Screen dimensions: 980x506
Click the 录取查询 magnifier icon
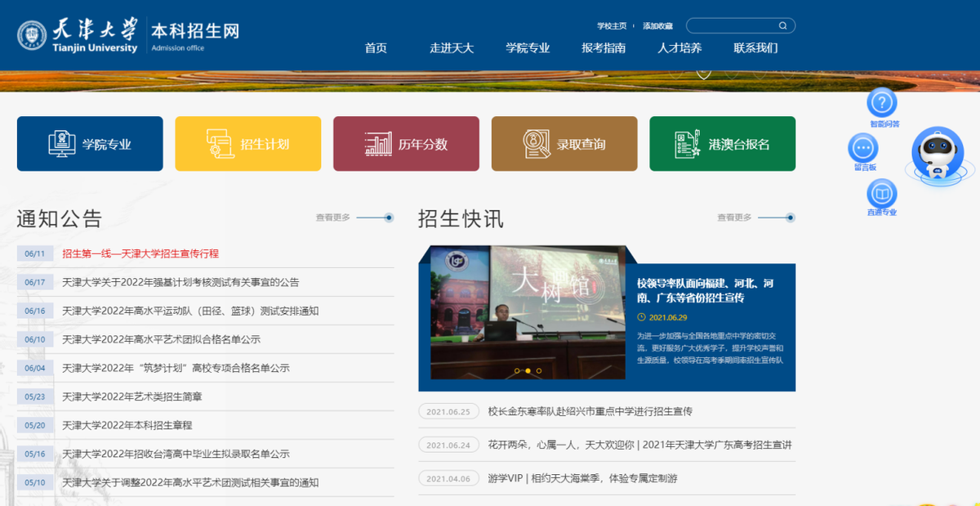point(537,144)
